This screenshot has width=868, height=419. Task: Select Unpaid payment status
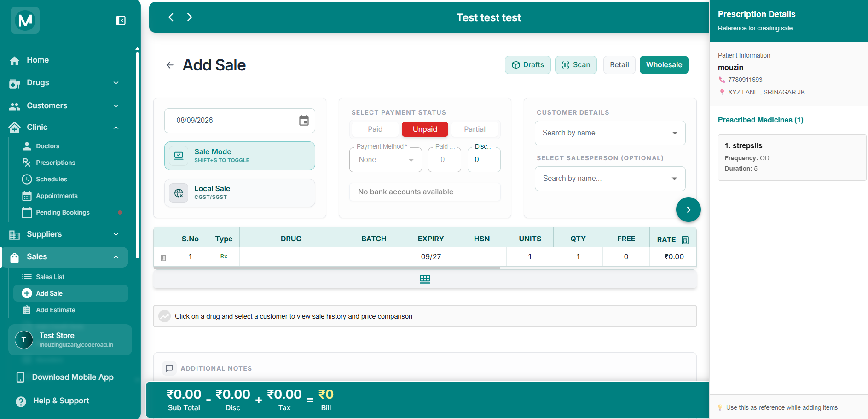(x=425, y=129)
